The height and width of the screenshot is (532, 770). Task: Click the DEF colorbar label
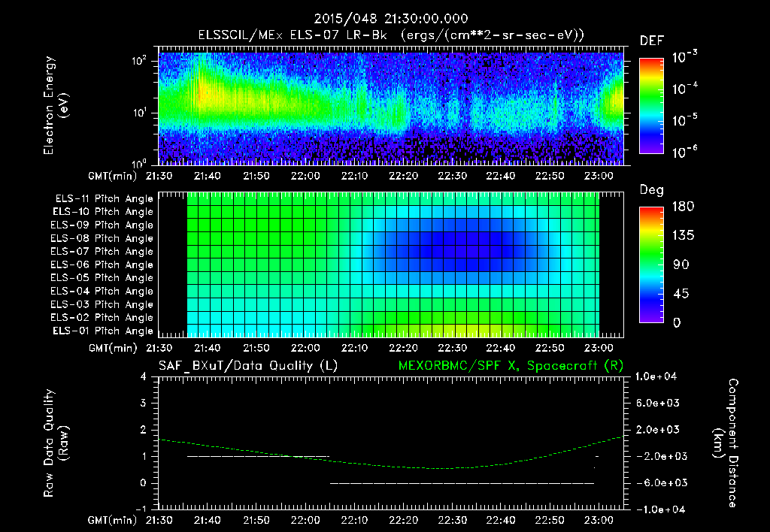pyautogui.click(x=651, y=41)
